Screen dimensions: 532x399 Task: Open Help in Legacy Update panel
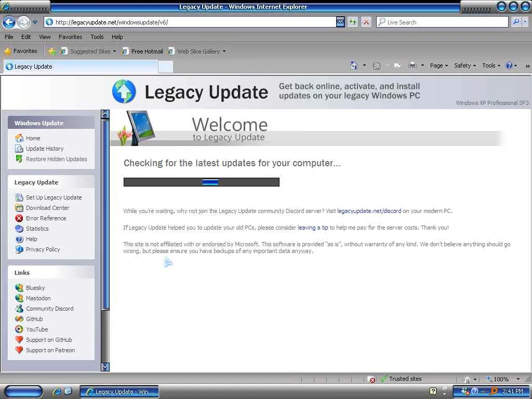click(31, 239)
